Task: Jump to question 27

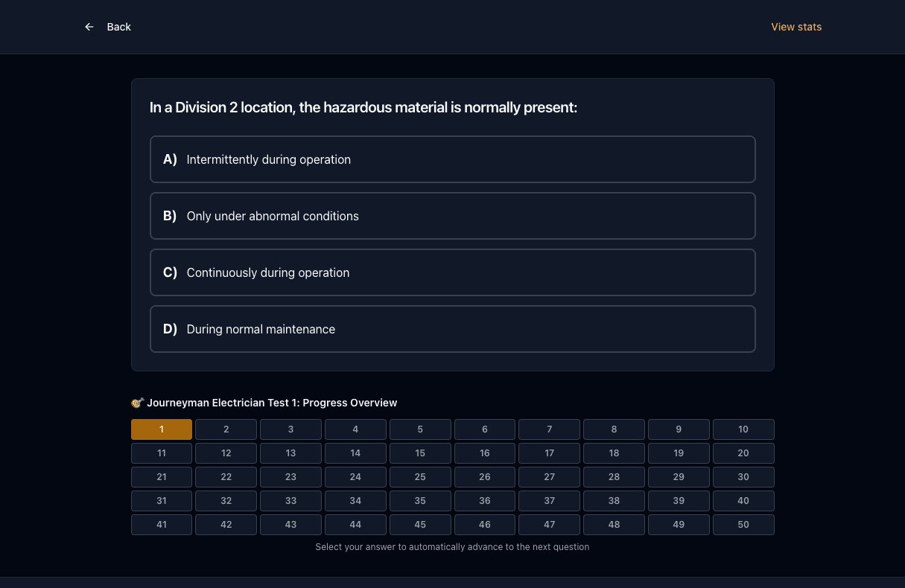Action: tap(550, 477)
